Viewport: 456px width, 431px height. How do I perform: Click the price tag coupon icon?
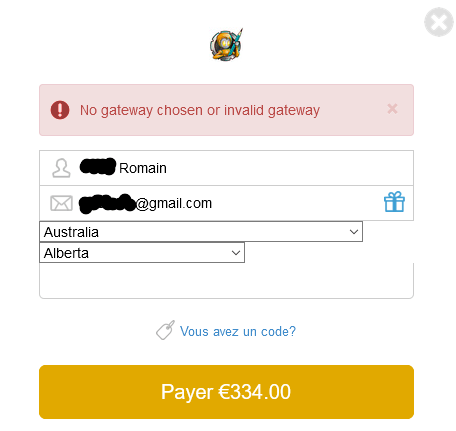click(x=165, y=330)
